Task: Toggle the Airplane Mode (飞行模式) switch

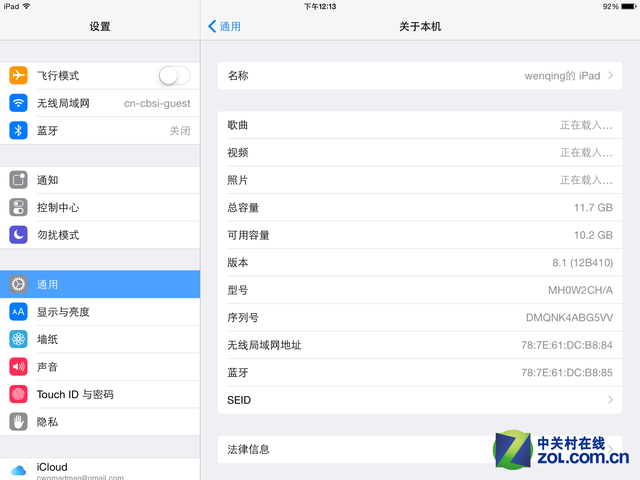Action: tap(174, 76)
